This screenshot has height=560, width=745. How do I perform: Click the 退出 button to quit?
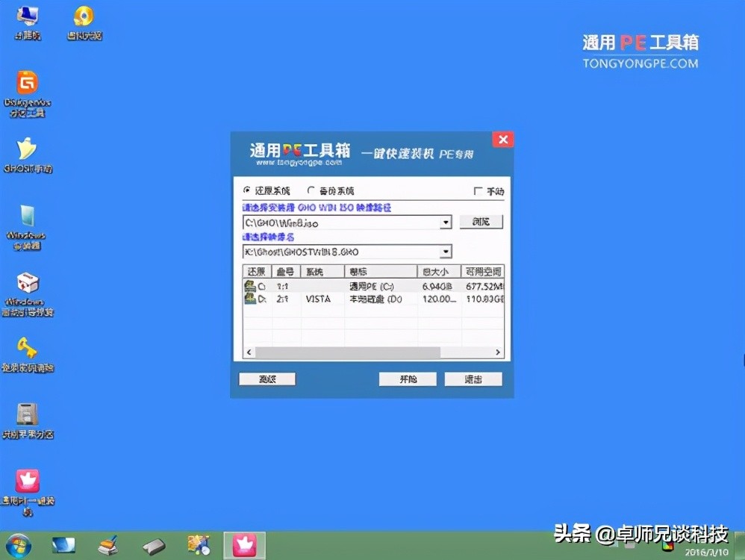[x=473, y=379]
